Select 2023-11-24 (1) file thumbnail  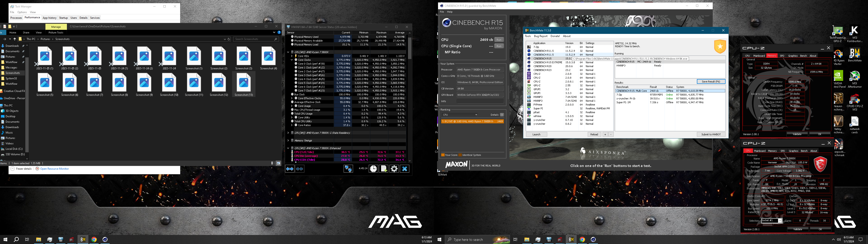119,58
